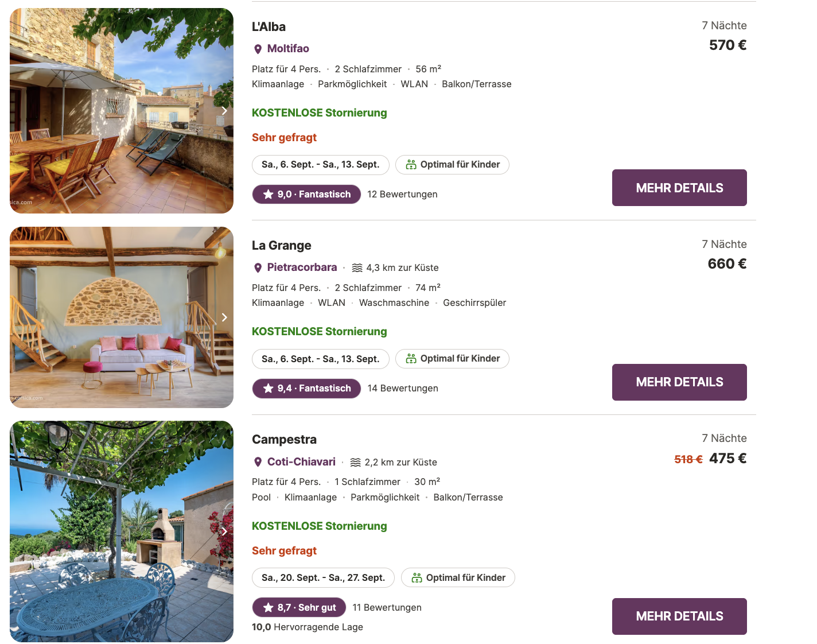Select the Sa., 20. Sept. - Sa., 27. Sept. date chip

click(x=323, y=578)
